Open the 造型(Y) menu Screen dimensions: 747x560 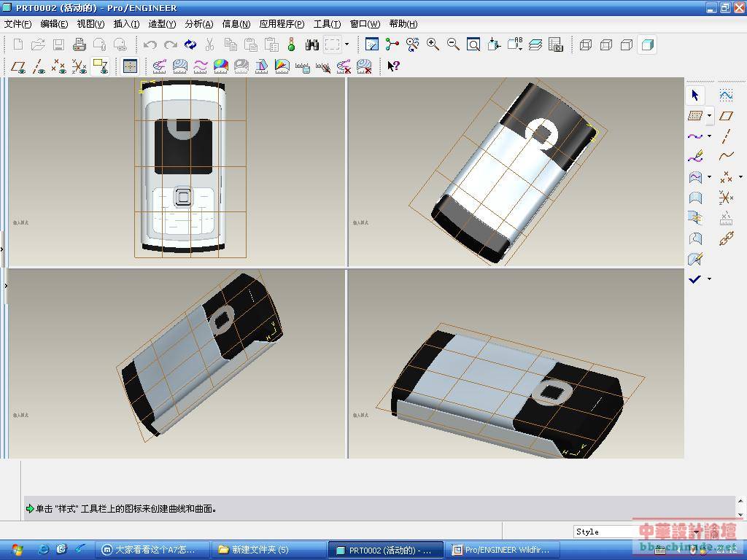pos(162,24)
